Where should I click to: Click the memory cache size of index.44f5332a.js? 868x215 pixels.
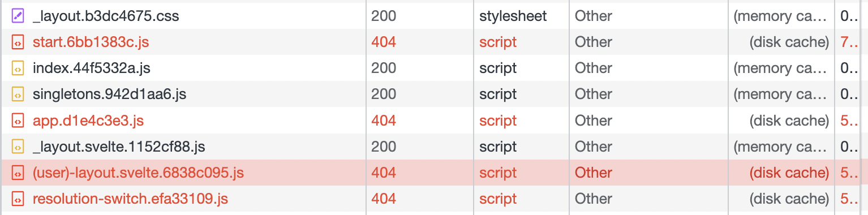pos(781,68)
